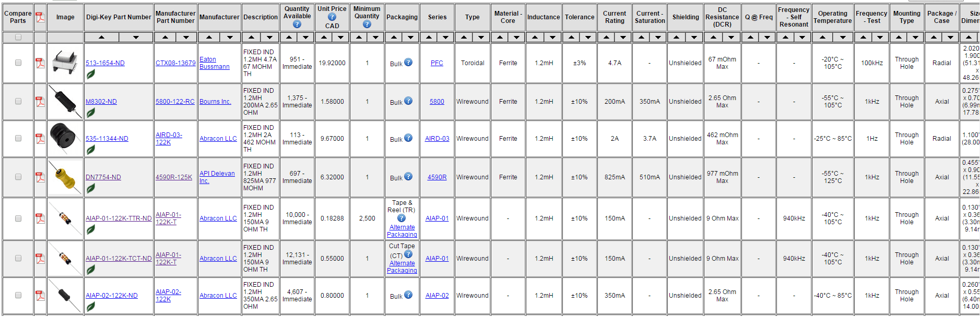Viewport: 980px width, 317px height.
Task: Click Unit Price help icon
Action: tap(332, 17)
